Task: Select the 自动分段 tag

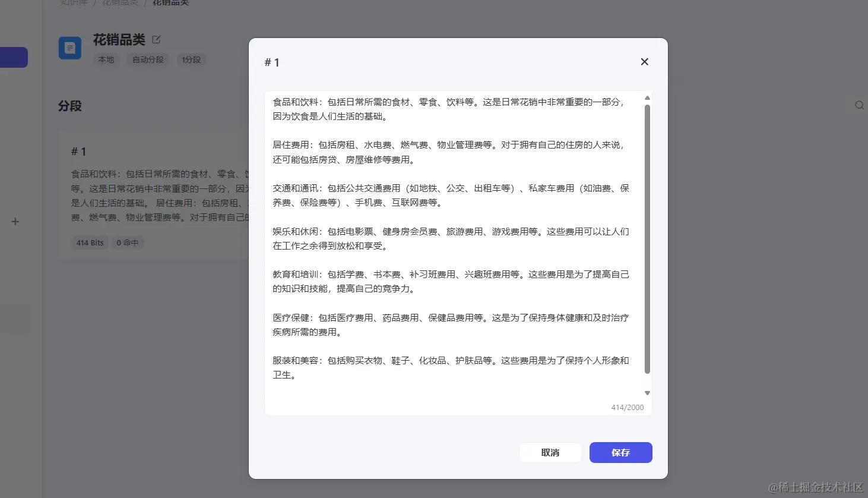Action: pos(148,59)
